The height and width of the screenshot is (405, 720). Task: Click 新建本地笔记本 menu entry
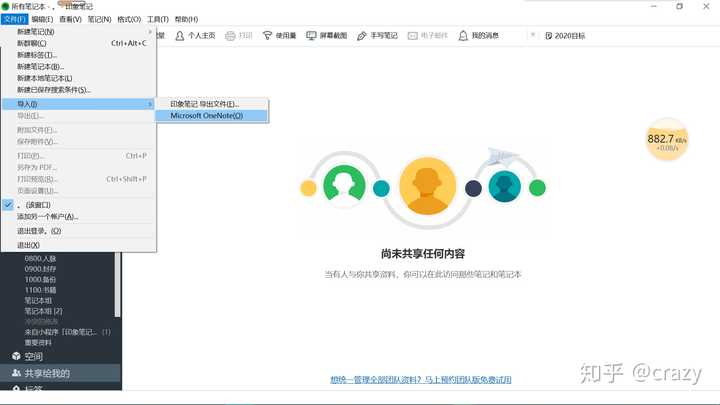point(44,78)
